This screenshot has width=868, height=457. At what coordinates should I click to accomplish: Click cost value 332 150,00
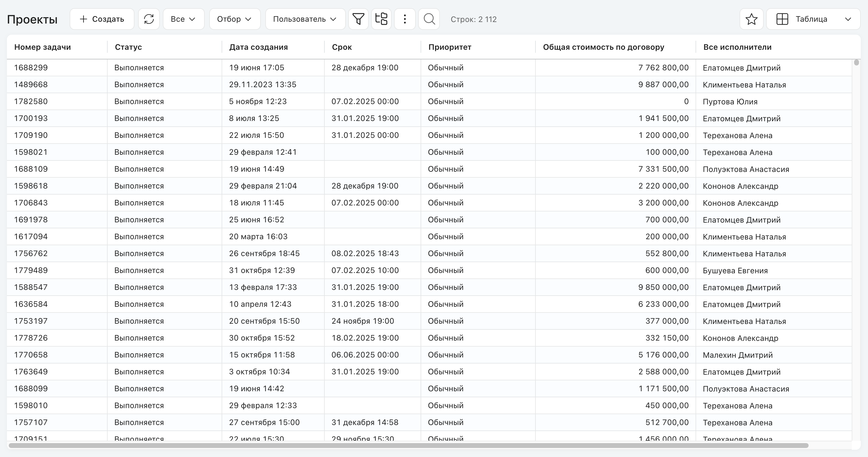click(667, 338)
